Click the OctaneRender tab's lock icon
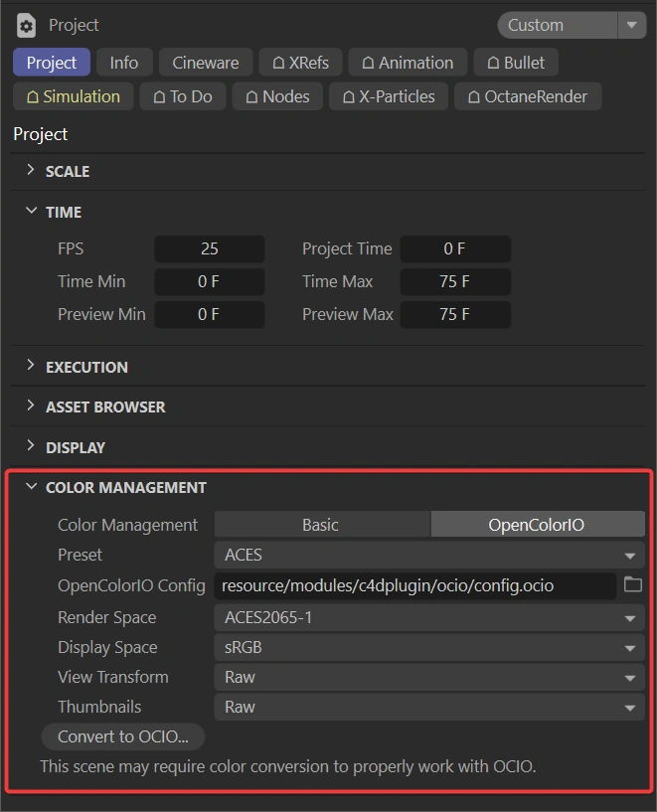The height and width of the screenshot is (812, 657). coord(474,96)
